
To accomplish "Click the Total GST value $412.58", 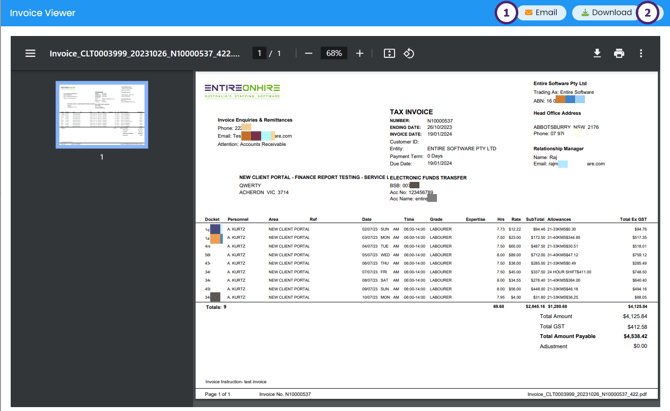I will pos(637,326).
